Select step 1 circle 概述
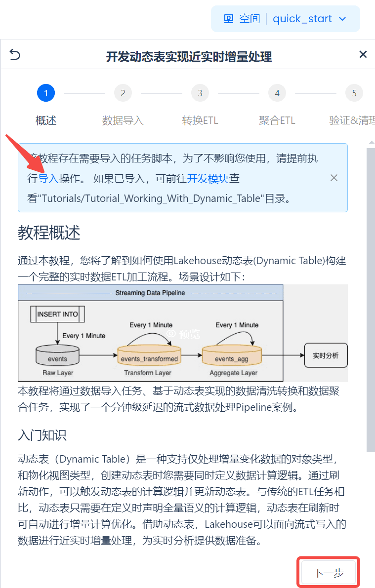Screen dimensions: 375x588 tap(46, 93)
